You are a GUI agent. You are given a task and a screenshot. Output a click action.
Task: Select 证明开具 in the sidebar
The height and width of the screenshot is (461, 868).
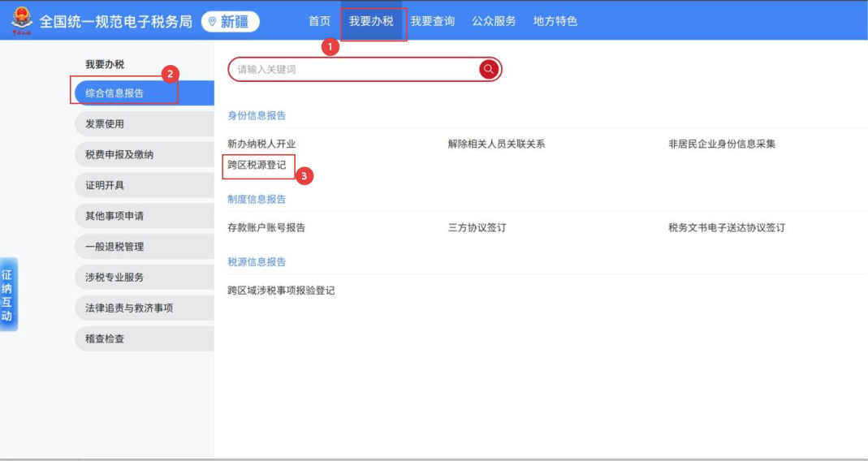[x=144, y=185]
